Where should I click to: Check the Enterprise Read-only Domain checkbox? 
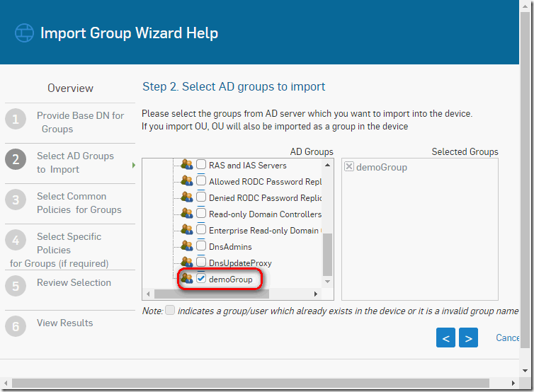click(201, 229)
